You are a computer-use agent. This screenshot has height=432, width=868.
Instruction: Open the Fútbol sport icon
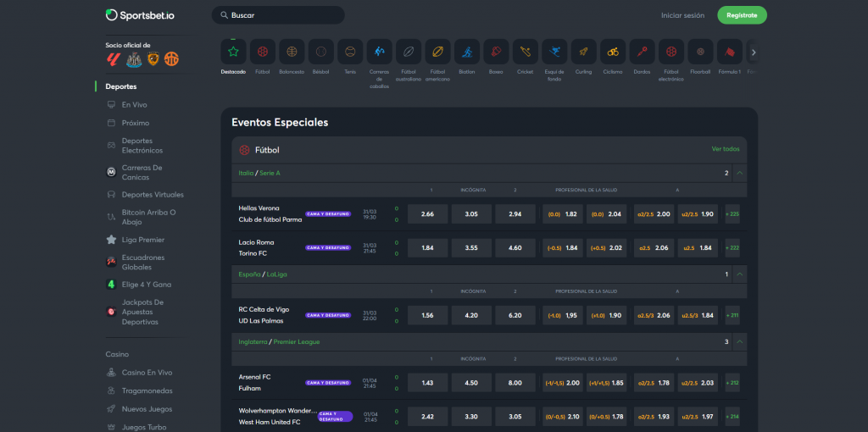pos(263,52)
